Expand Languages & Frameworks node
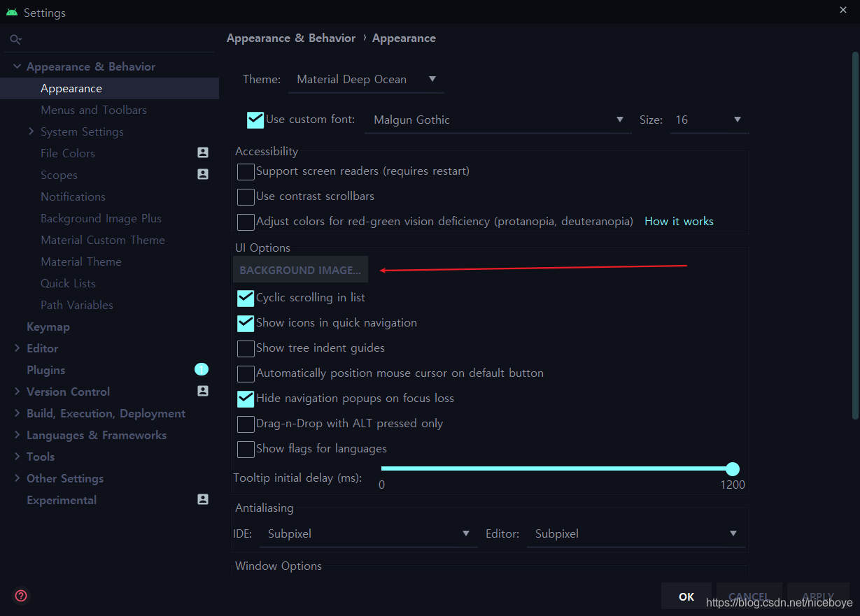 17,434
